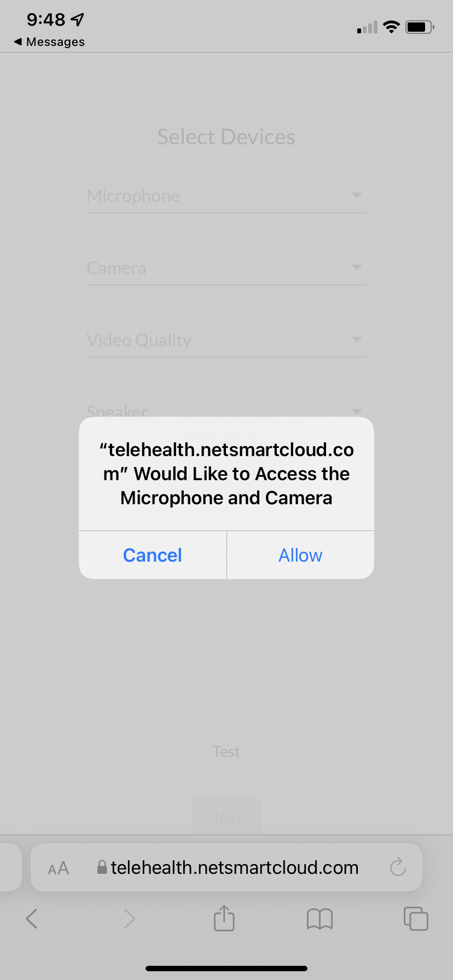Expand the Speaker dropdown arrow
Image resolution: width=453 pixels, height=980 pixels.
(357, 411)
